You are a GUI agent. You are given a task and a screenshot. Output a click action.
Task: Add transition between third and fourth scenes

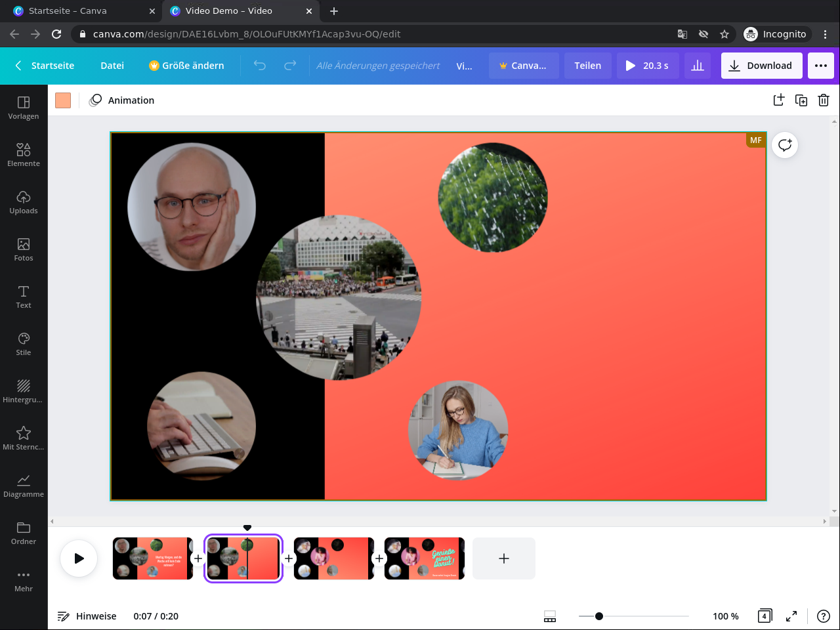click(x=379, y=558)
